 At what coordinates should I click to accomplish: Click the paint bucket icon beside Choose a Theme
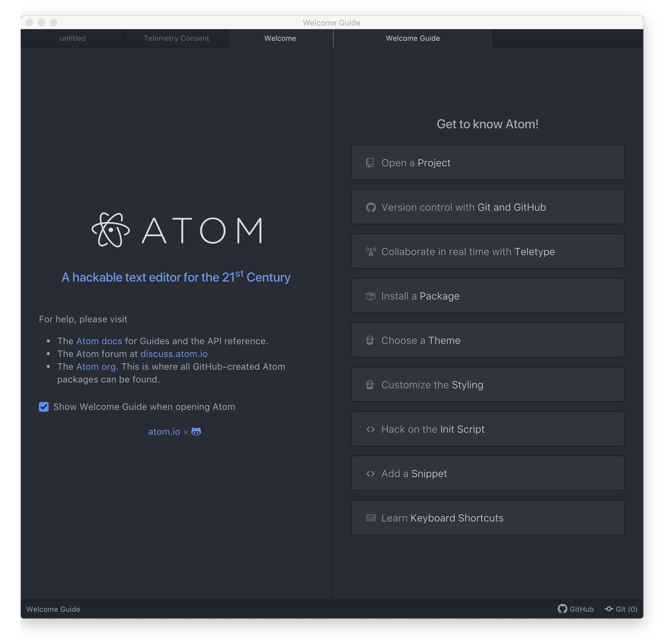370,341
